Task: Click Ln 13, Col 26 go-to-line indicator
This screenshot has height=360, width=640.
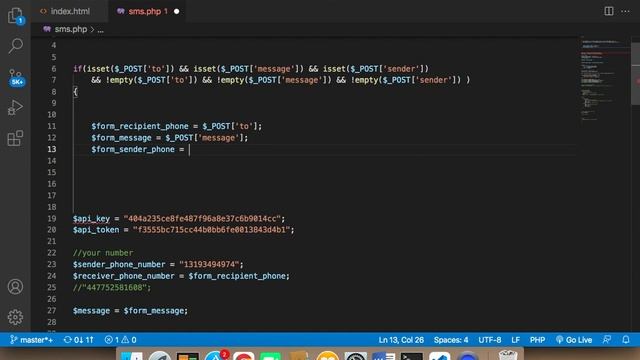Action: (401, 340)
